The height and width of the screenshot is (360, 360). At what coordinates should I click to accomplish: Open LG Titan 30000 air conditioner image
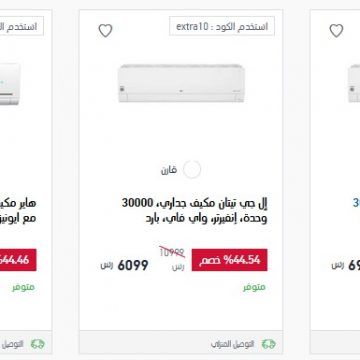pos(181,83)
